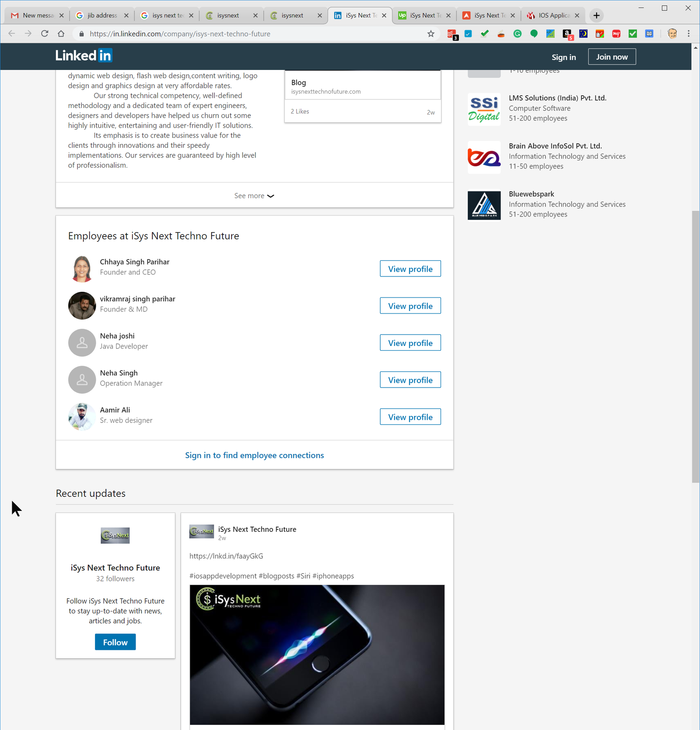View site security lock information
Image resolution: width=700 pixels, height=730 pixels.
click(x=81, y=34)
